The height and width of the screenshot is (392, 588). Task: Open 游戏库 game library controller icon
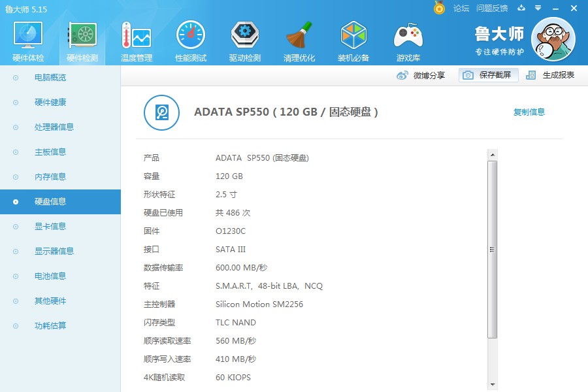click(408, 41)
